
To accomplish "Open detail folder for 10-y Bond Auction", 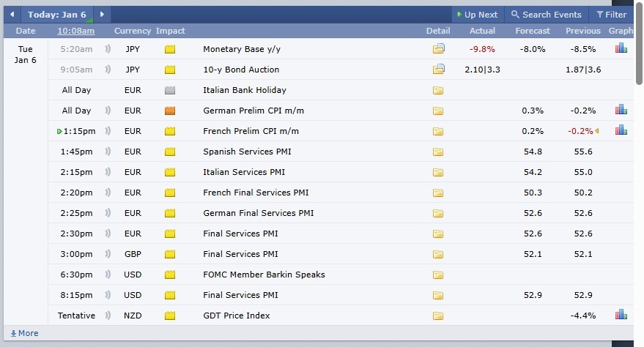I will click(x=438, y=70).
